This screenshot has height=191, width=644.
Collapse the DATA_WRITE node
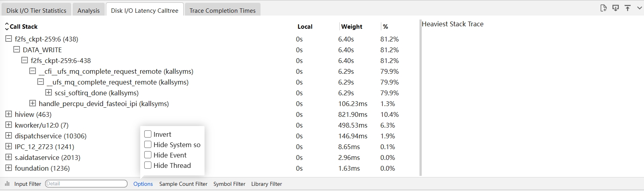[17, 50]
